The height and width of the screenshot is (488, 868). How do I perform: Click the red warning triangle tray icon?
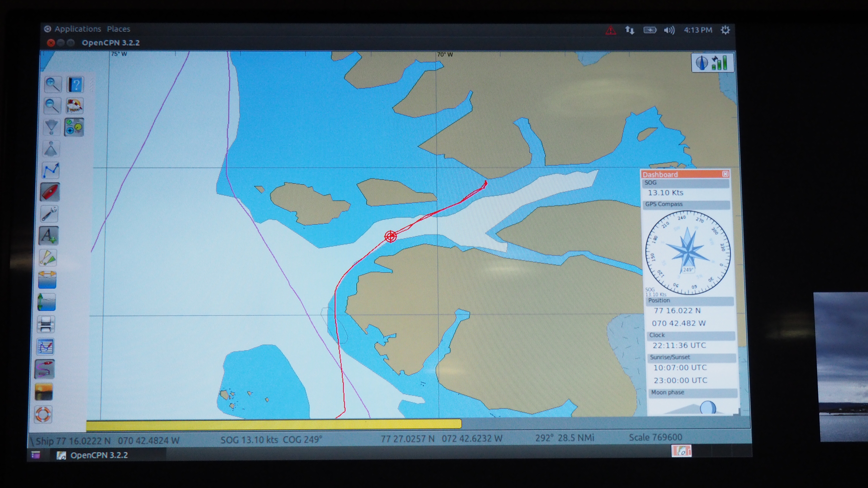point(611,30)
